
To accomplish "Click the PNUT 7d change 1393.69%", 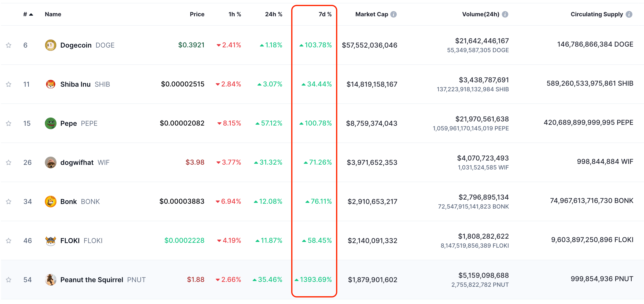I will coord(313,279).
